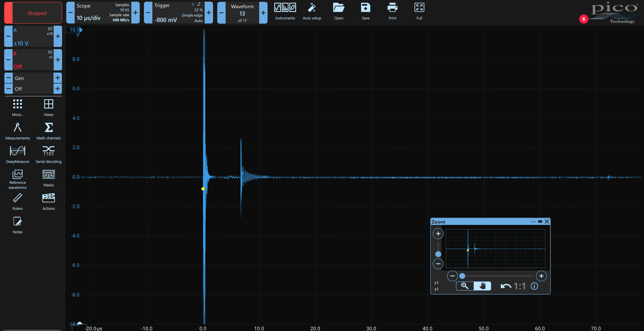Image resolution: width=644 pixels, height=331 pixels.
Task: Select the hand pan mode in Zoom panel
Action: click(482, 286)
